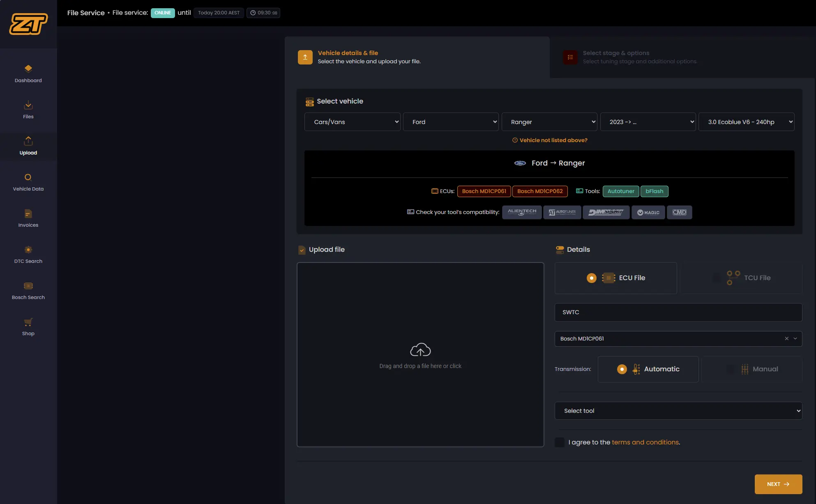Click the clock icon beside 09:30
The image size is (816, 504).
click(x=253, y=13)
